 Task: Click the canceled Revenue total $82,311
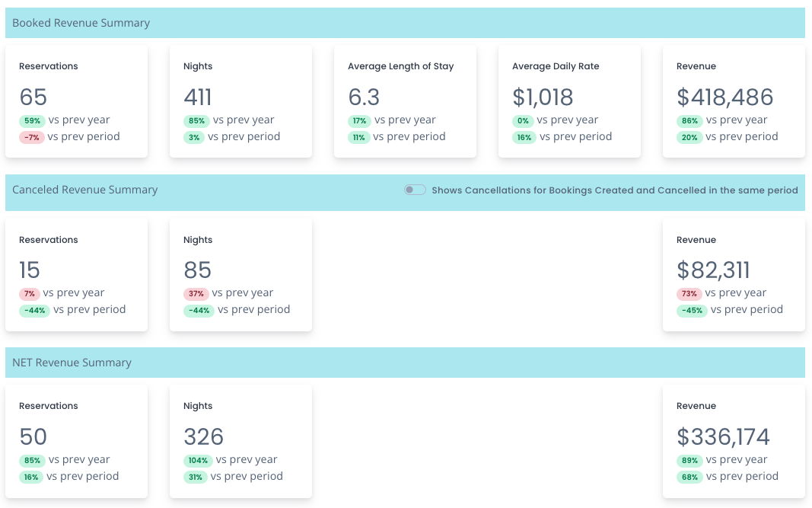coord(713,270)
